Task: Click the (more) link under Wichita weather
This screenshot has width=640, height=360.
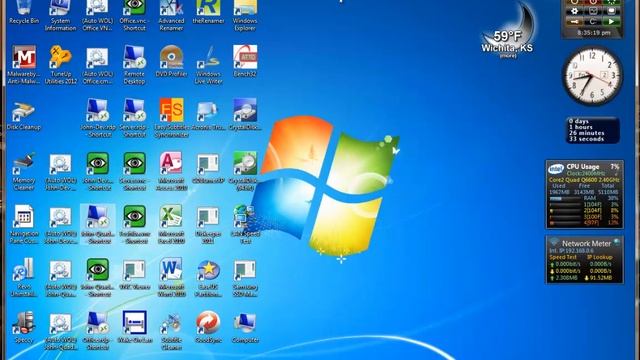Action: tap(508, 56)
